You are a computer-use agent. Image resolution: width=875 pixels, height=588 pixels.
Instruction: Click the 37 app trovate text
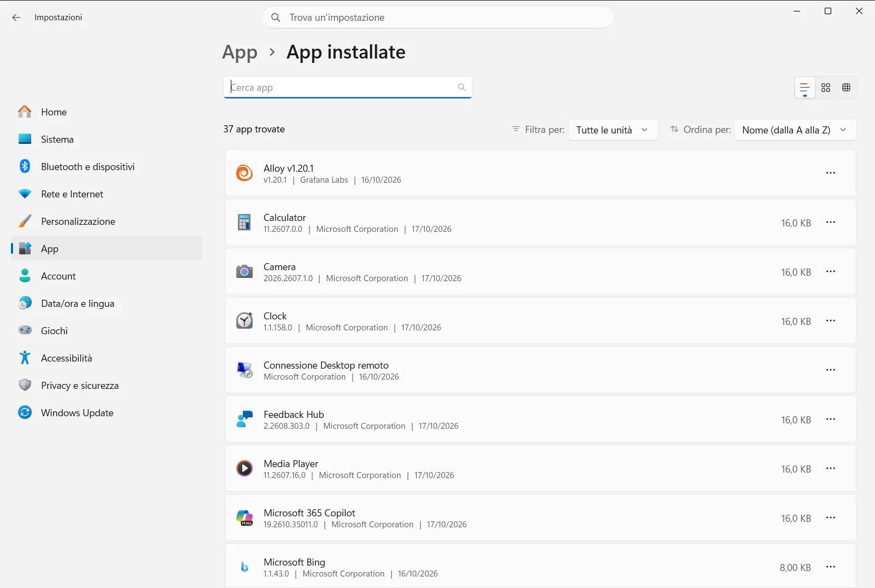click(x=254, y=129)
